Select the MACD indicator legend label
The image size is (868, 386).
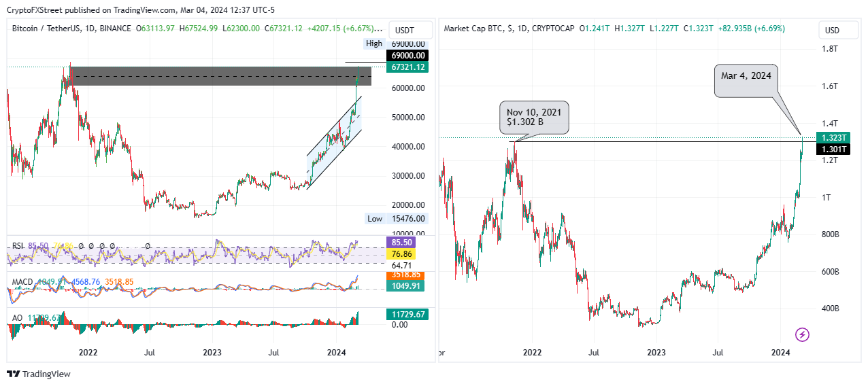point(22,281)
